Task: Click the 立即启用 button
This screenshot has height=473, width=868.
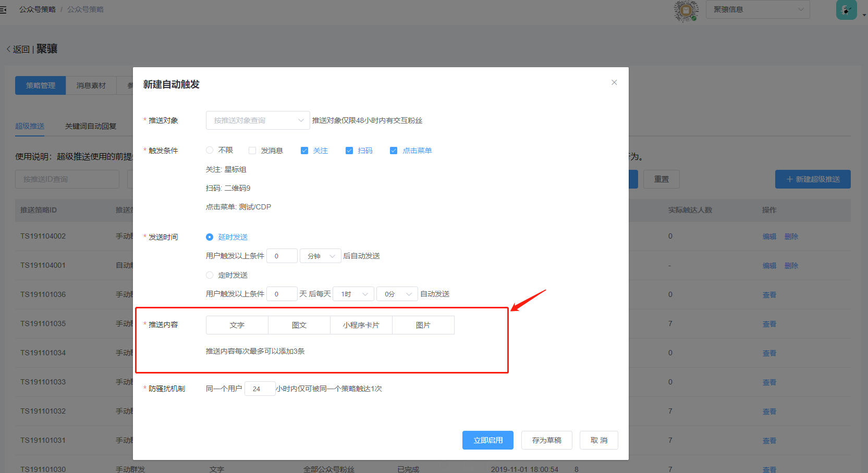Action: pyautogui.click(x=487, y=440)
